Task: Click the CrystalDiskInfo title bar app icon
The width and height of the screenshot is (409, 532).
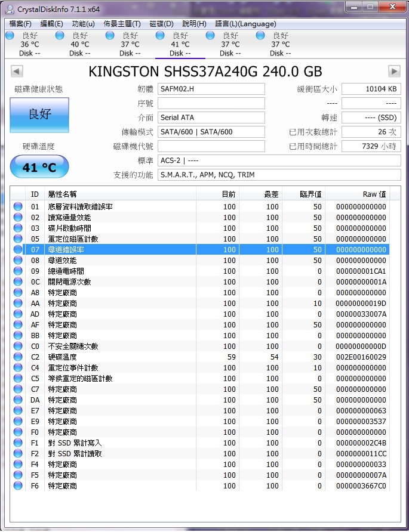Action: point(10,9)
